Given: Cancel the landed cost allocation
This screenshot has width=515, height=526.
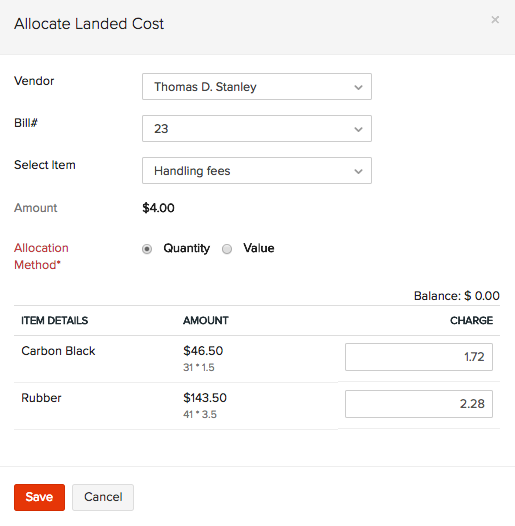Looking at the screenshot, I should pyautogui.click(x=103, y=497).
